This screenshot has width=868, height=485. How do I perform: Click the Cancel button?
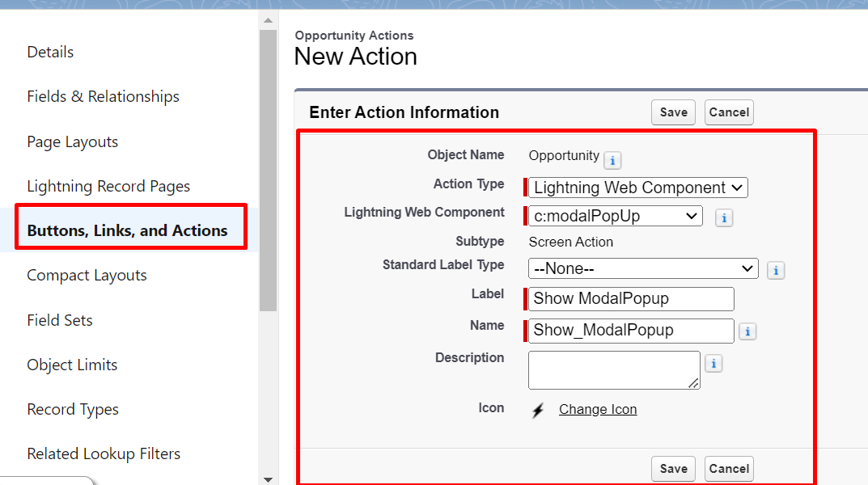[728, 112]
